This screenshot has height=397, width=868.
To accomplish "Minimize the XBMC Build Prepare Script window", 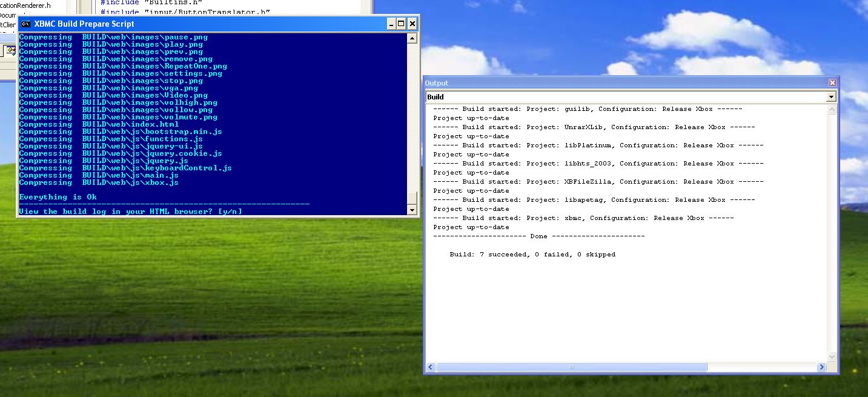I will click(391, 24).
